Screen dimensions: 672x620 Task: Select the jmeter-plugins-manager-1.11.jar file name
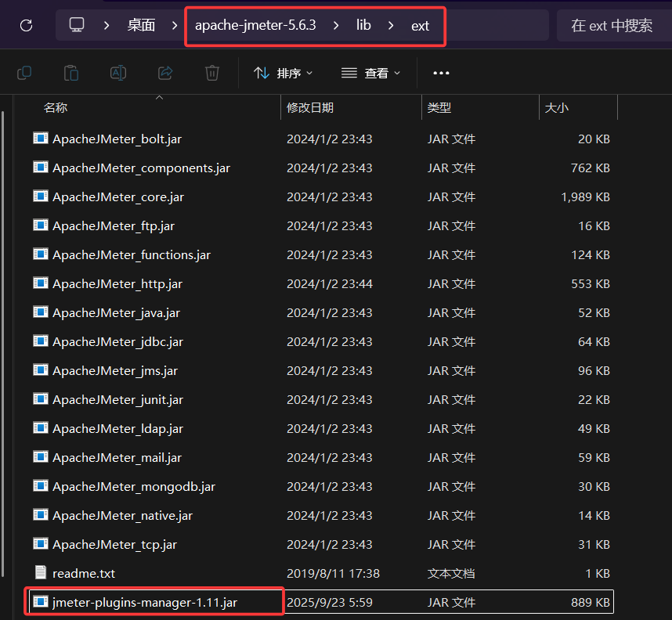tap(145, 603)
